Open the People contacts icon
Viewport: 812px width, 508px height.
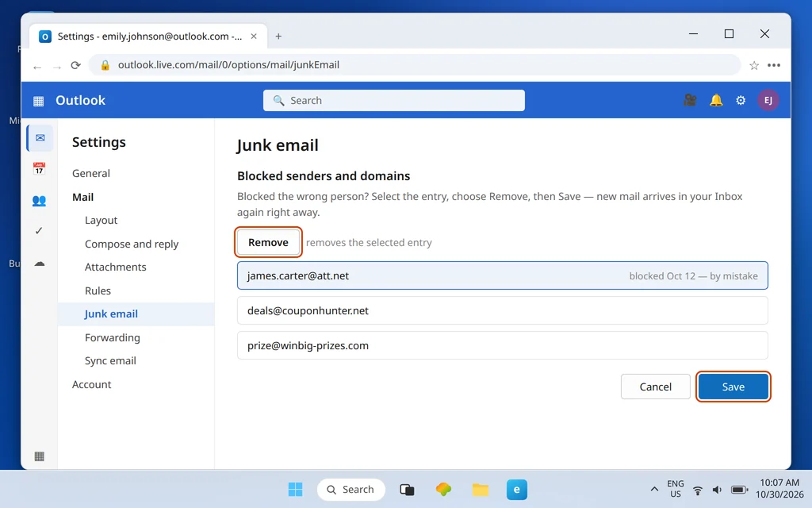(x=39, y=200)
